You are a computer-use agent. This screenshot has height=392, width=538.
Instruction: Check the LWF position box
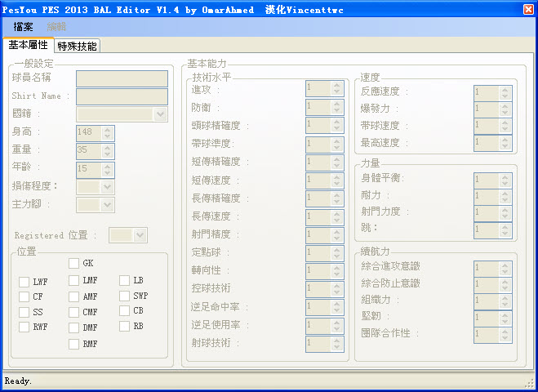pyautogui.click(x=24, y=282)
